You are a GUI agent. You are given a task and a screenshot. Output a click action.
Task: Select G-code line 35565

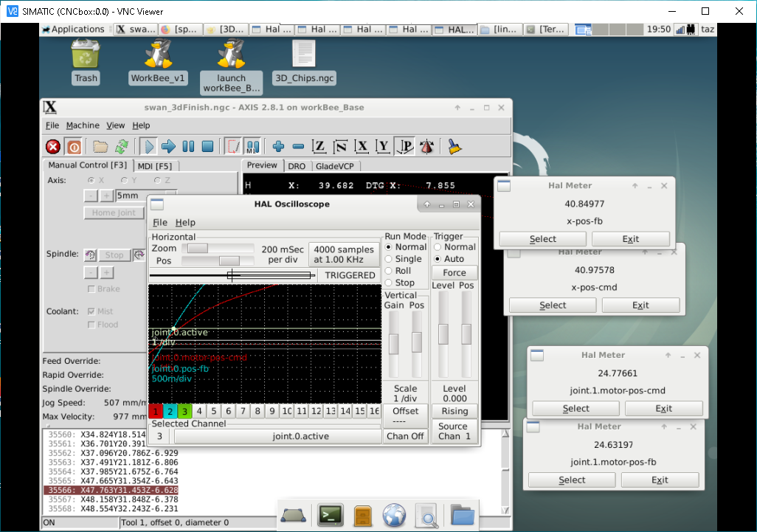click(113, 481)
